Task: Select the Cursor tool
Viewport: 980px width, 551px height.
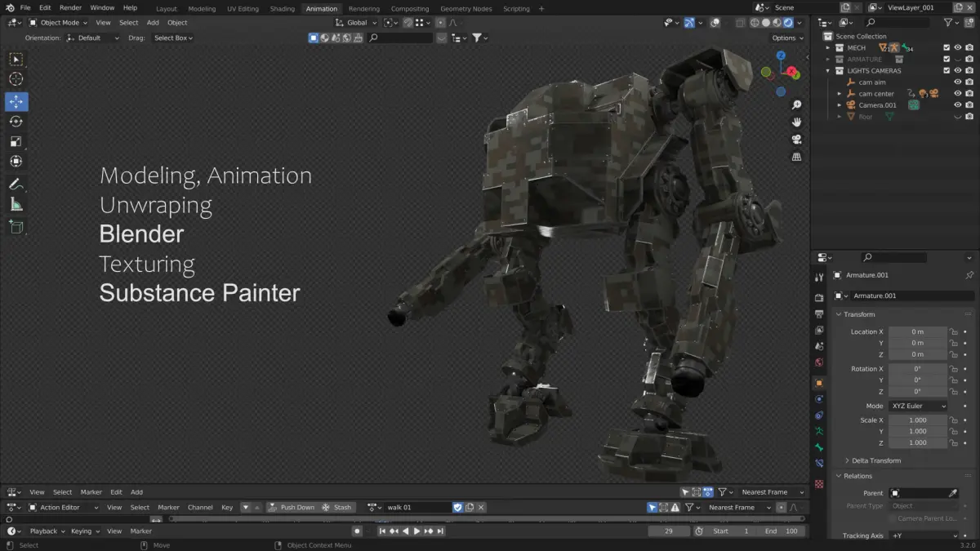Action: point(16,79)
